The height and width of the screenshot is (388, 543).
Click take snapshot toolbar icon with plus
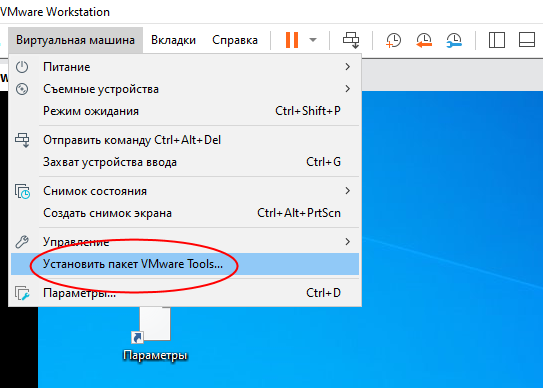(393, 40)
